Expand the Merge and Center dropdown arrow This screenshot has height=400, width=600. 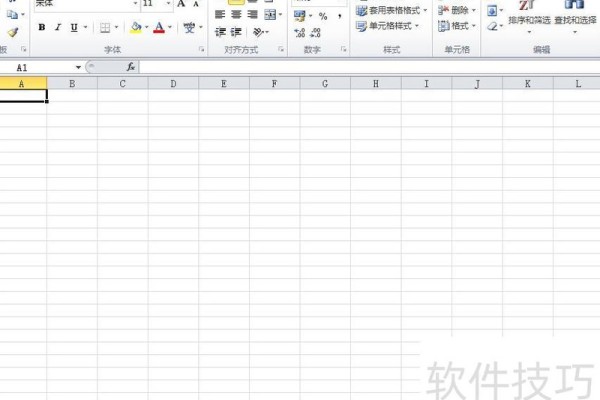pos(280,15)
